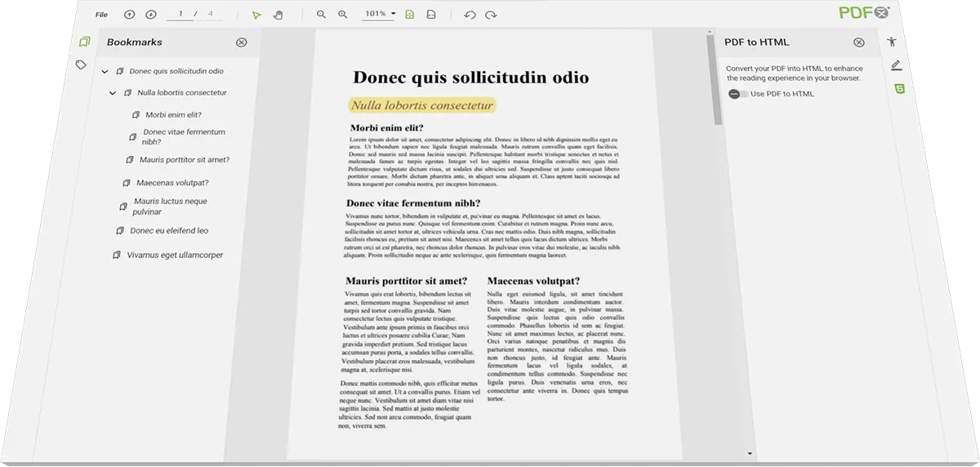Image resolution: width=980 pixels, height=467 pixels.
Task: Open the 101% zoom level dropdown
Action: click(x=379, y=14)
